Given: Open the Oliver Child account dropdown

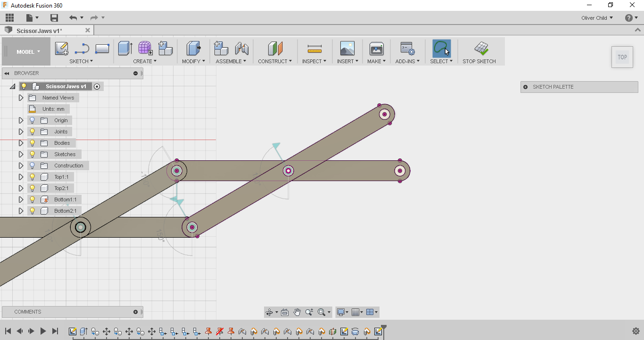Looking at the screenshot, I should (x=597, y=18).
